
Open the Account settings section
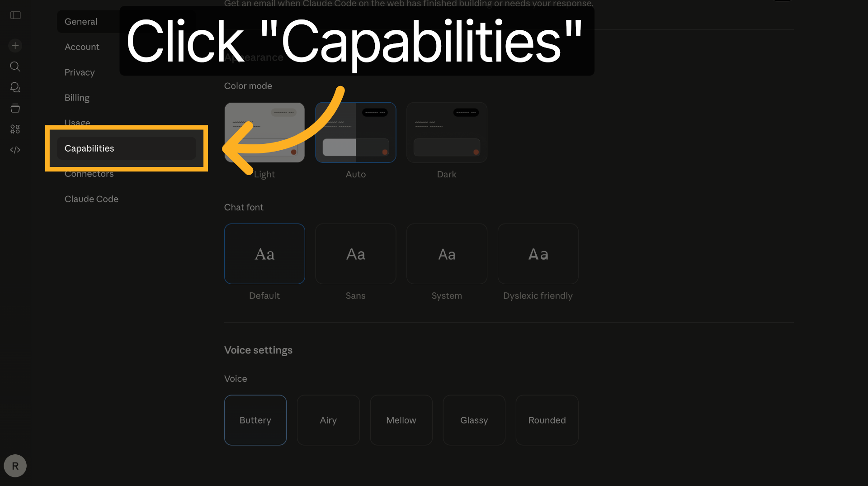click(82, 47)
